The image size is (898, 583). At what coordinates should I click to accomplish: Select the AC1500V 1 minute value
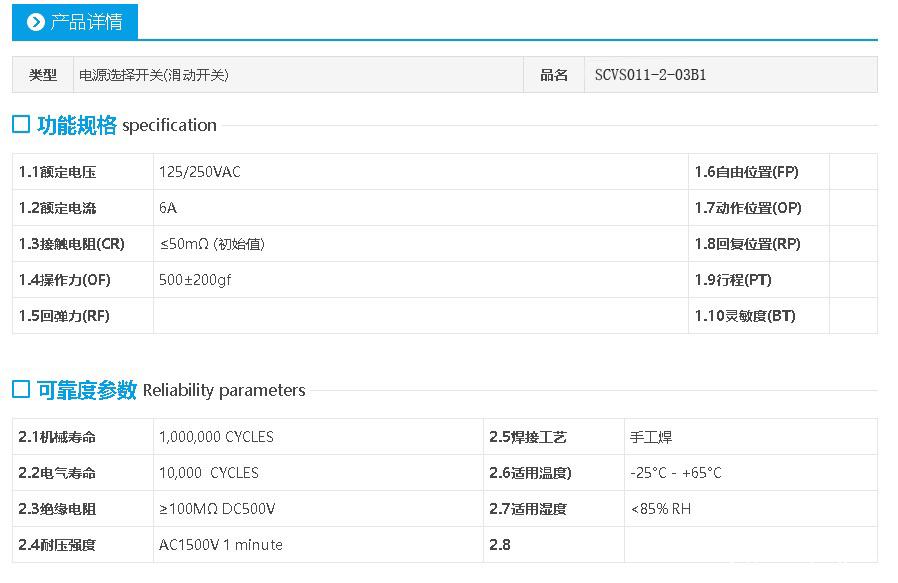point(221,545)
